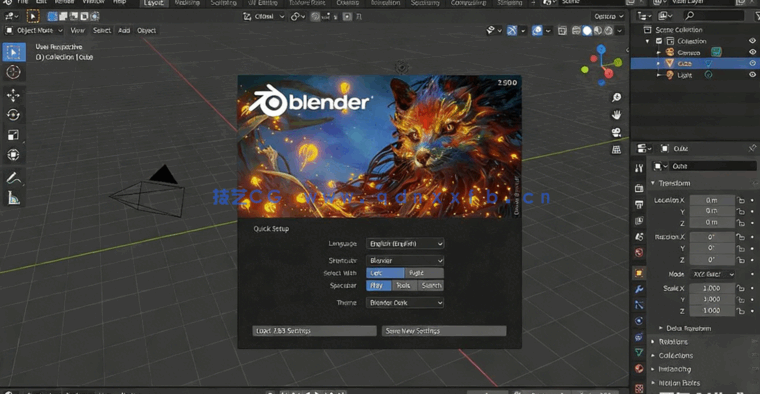Switch orthographic/perspective grid icon
Image resolution: width=760 pixels, height=394 pixels.
tap(616, 150)
